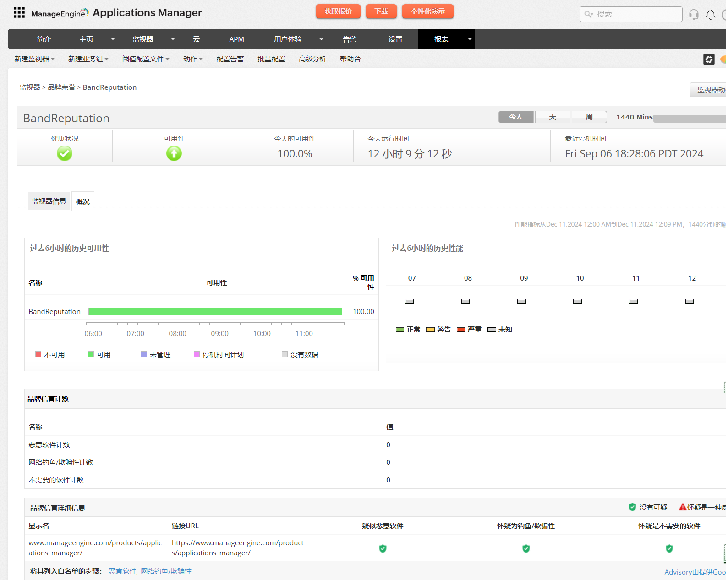Click the purple 未管理 legend swatch

coord(144,354)
